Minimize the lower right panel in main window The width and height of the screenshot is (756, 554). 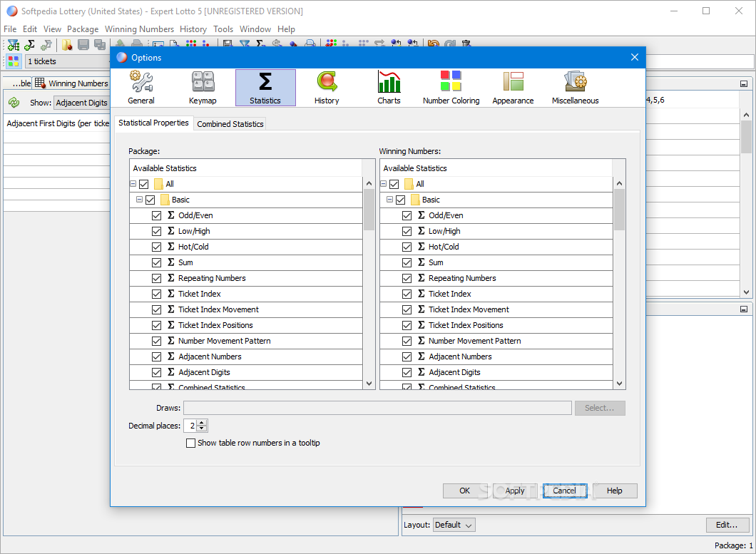pyautogui.click(x=743, y=309)
